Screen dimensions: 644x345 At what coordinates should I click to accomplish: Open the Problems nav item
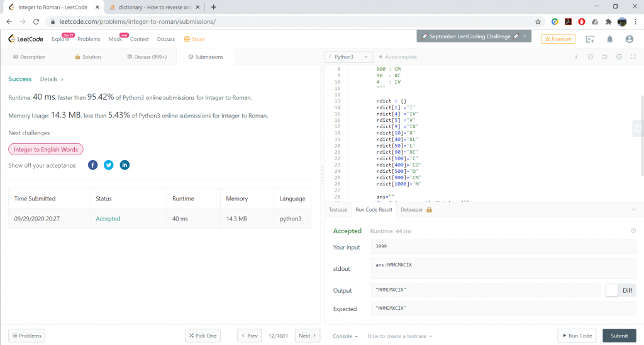(89, 39)
